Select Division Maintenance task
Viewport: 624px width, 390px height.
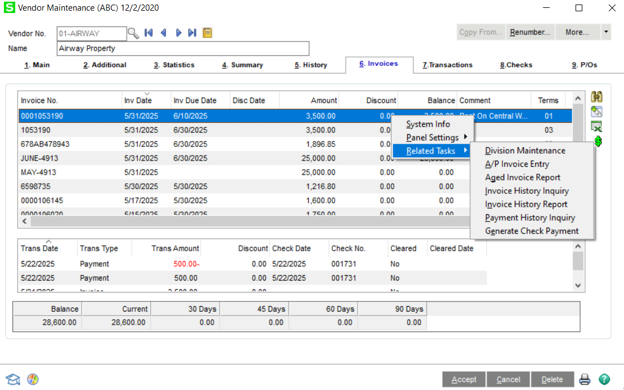[x=525, y=151]
